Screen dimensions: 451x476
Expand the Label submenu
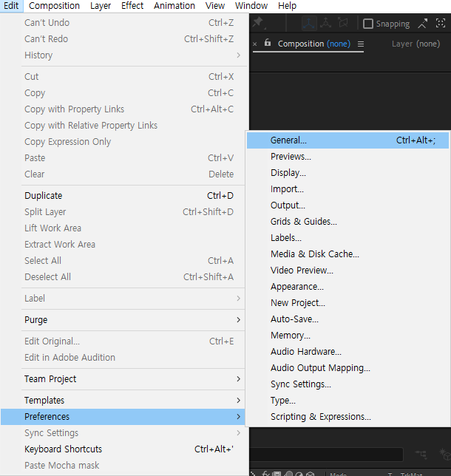point(123,299)
